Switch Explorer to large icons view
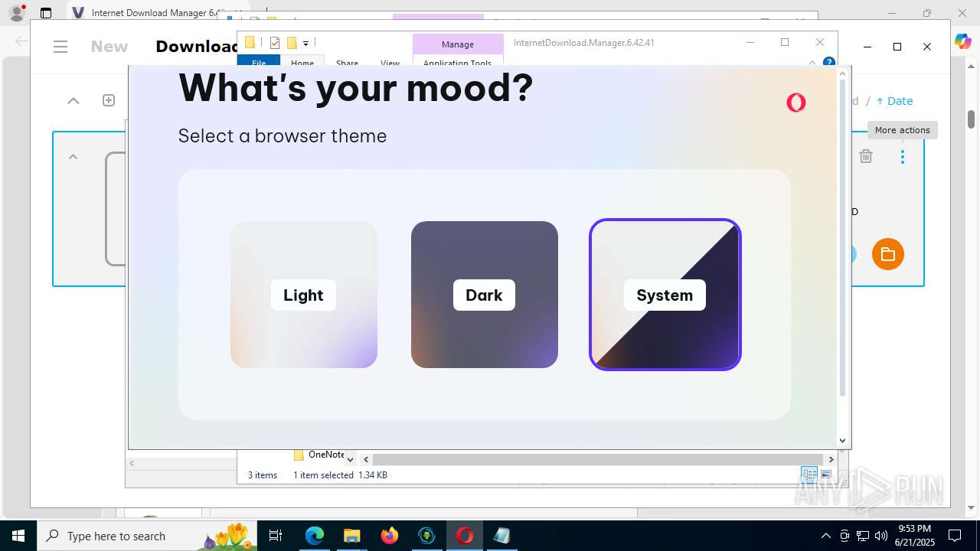The image size is (980, 551). point(826,474)
